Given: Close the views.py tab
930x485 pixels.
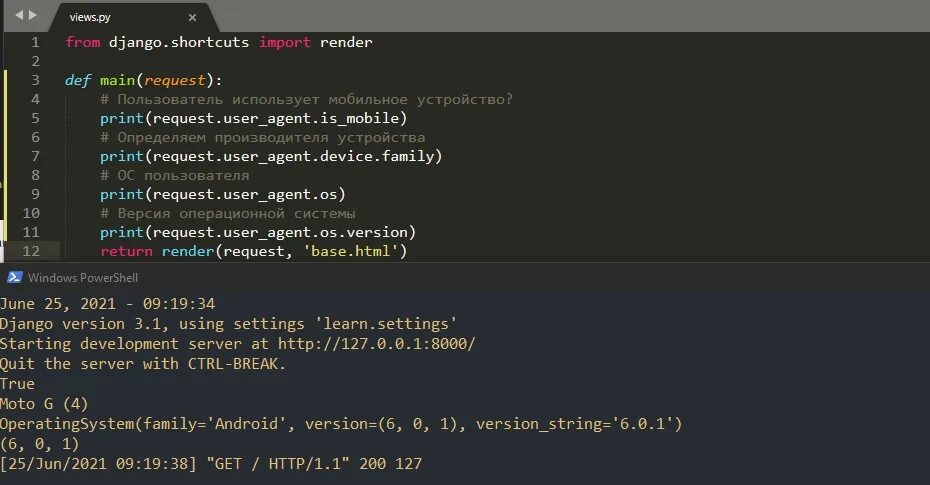Looking at the screenshot, I should click(192, 18).
